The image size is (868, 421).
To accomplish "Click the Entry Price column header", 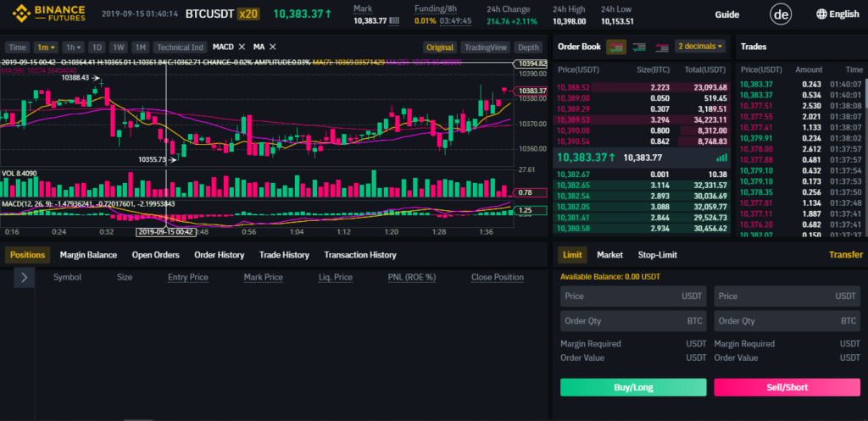I will (188, 277).
